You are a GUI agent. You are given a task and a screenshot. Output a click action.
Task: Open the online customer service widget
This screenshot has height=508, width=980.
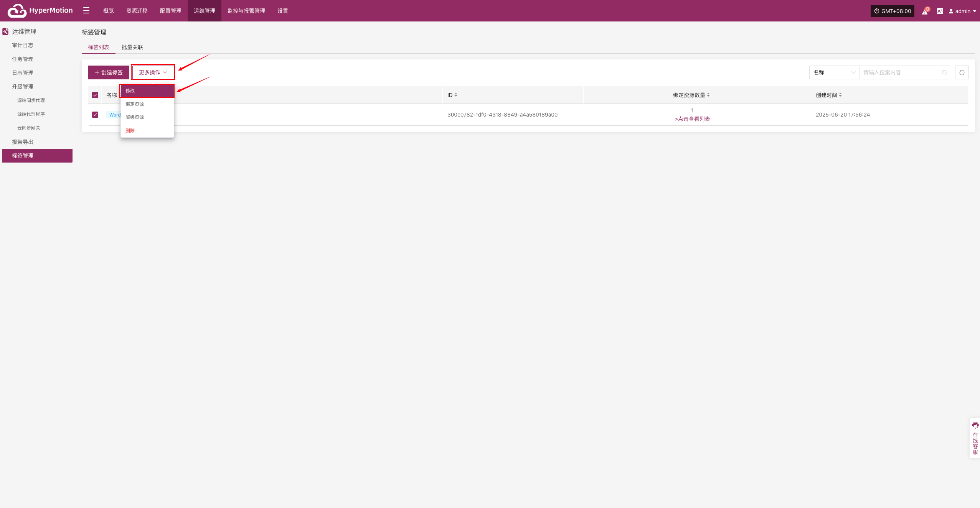tap(975, 439)
